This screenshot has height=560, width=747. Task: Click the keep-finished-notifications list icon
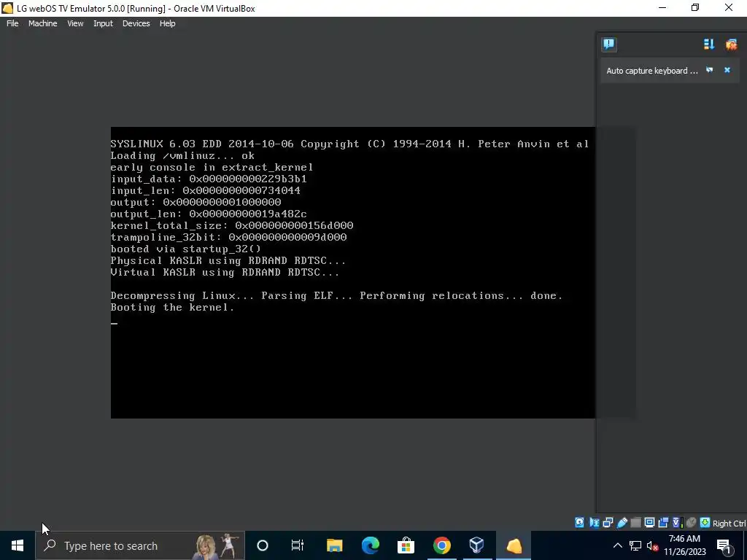pos(709,44)
